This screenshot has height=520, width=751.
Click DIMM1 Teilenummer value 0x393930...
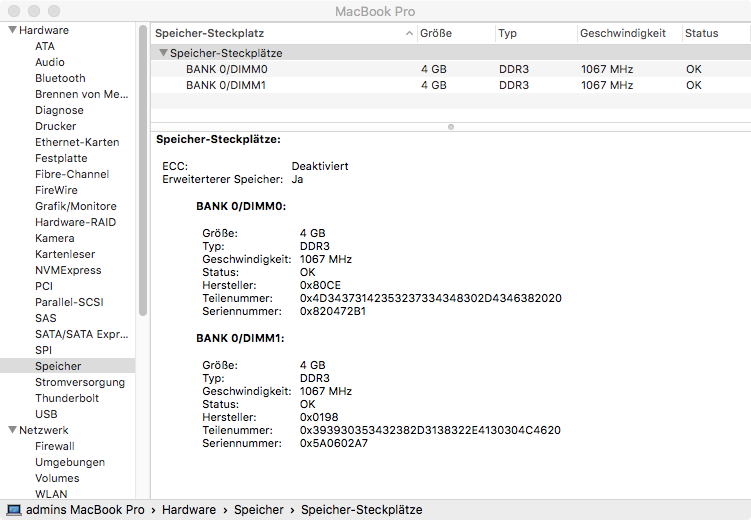430,430
